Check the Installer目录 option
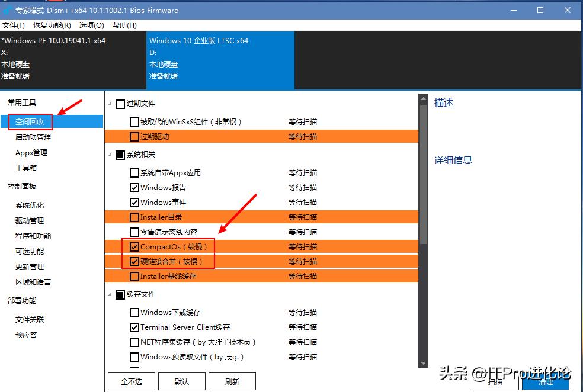Image resolution: width=583 pixels, height=392 pixels. (x=134, y=217)
